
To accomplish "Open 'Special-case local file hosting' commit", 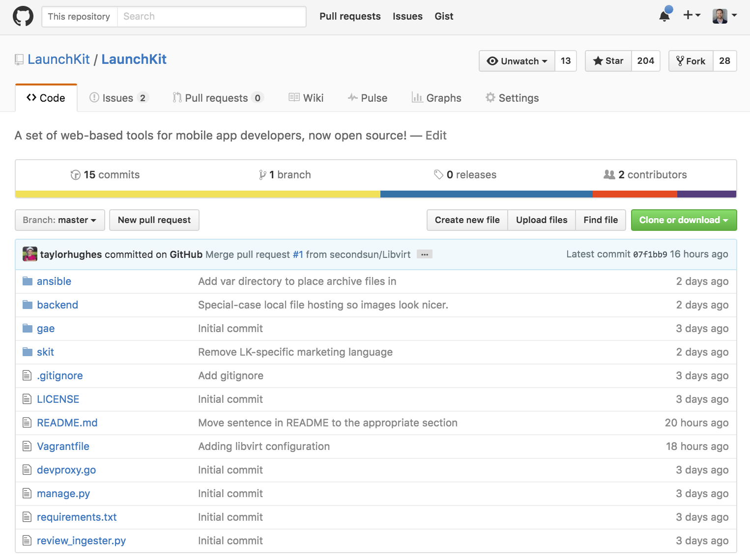I will [x=323, y=305].
